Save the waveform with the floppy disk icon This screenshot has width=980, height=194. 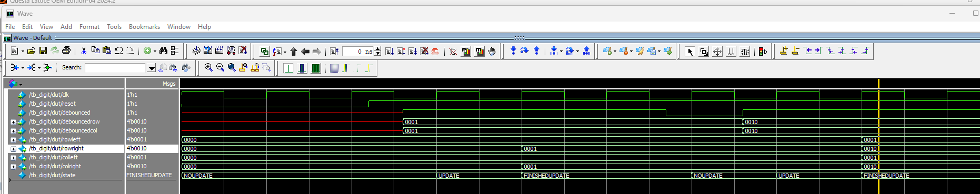tap(43, 51)
